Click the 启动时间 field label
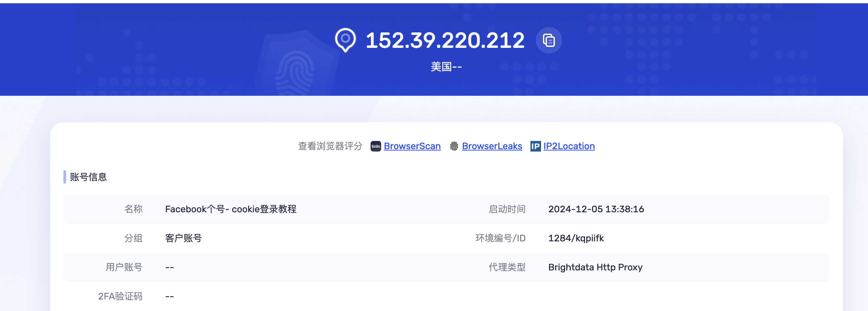Viewport: 868px width, 311px height. click(x=507, y=209)
